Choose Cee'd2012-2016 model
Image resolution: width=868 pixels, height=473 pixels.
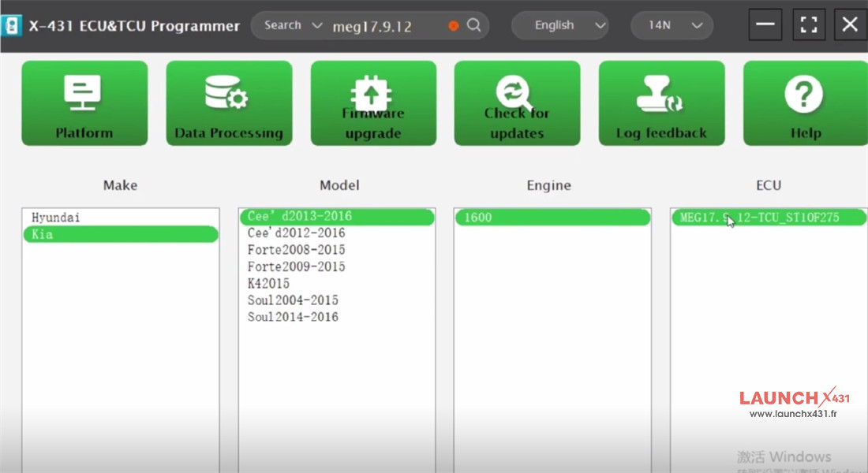click(296, 233)
